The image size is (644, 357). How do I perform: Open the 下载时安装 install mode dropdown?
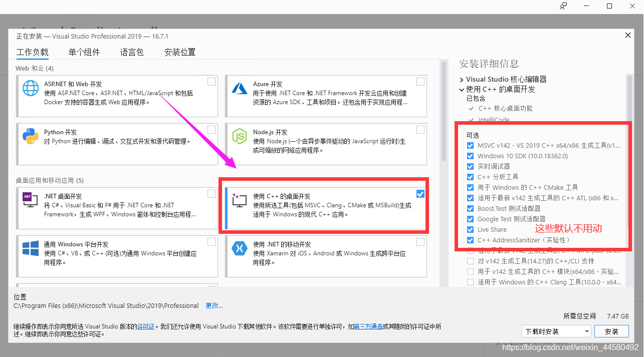coord(556,331)
